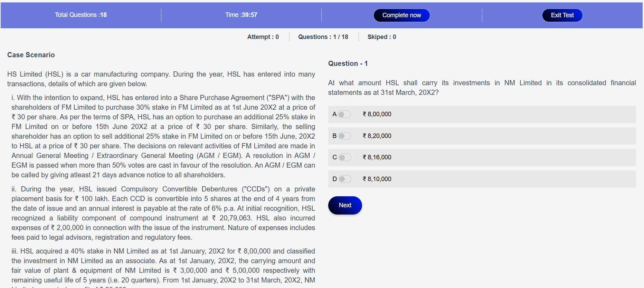Click the Total Questions :18 label
This screenshot has width=644, height=288.
point(81,15)
